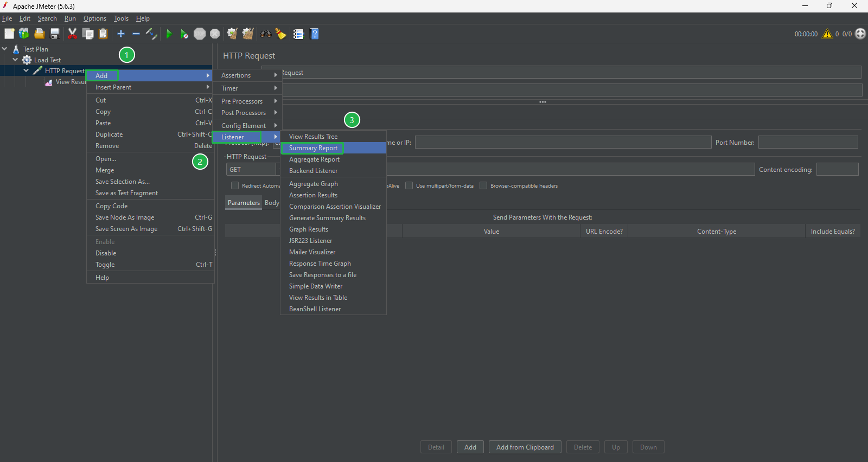Open Search with the binoculars icon
This screenshot has width=868, height=462.
265,34
